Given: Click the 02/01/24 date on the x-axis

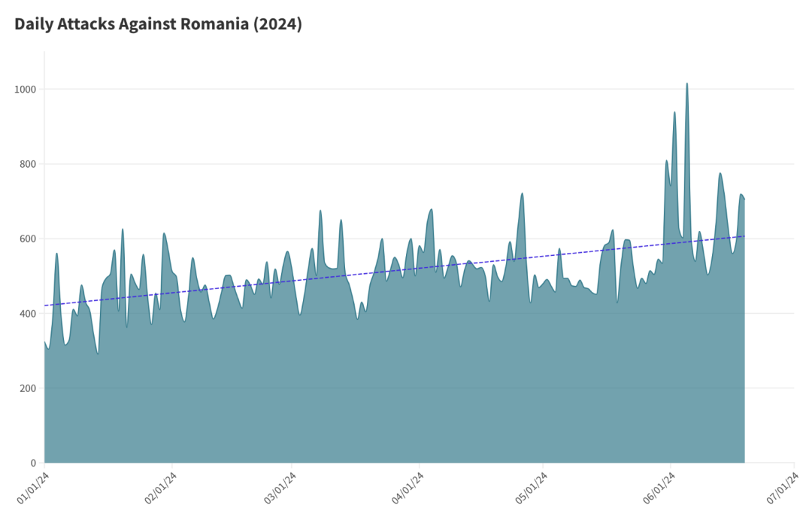Looking at the screenshot, I should click(161, 488).
